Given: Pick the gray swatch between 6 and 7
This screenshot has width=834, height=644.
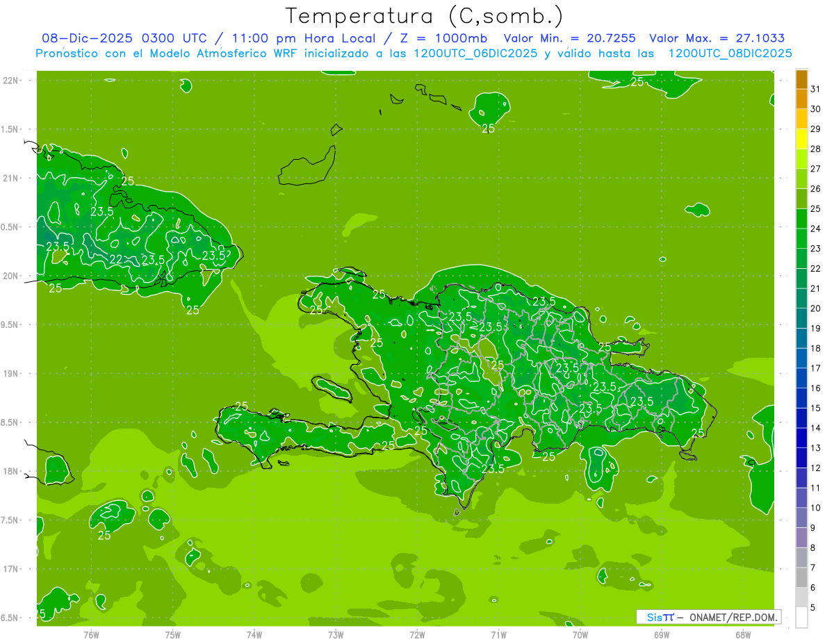Looking at the screenshot, I should pos(801,578).
